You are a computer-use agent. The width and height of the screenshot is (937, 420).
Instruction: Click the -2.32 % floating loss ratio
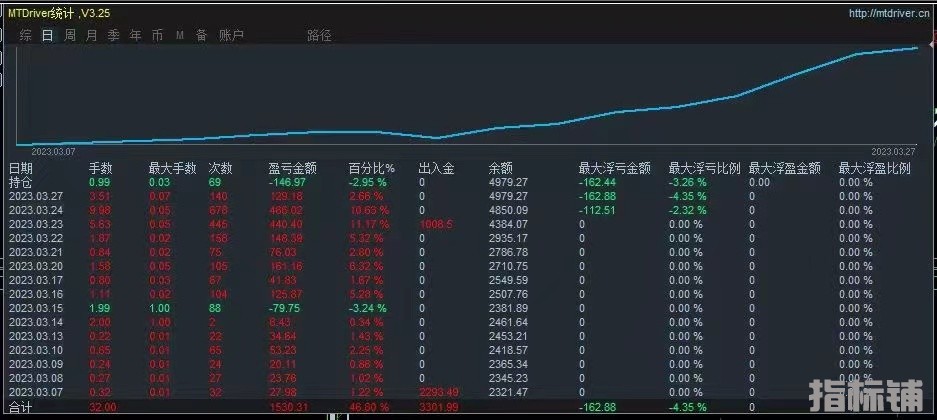[x=688, y=210]
